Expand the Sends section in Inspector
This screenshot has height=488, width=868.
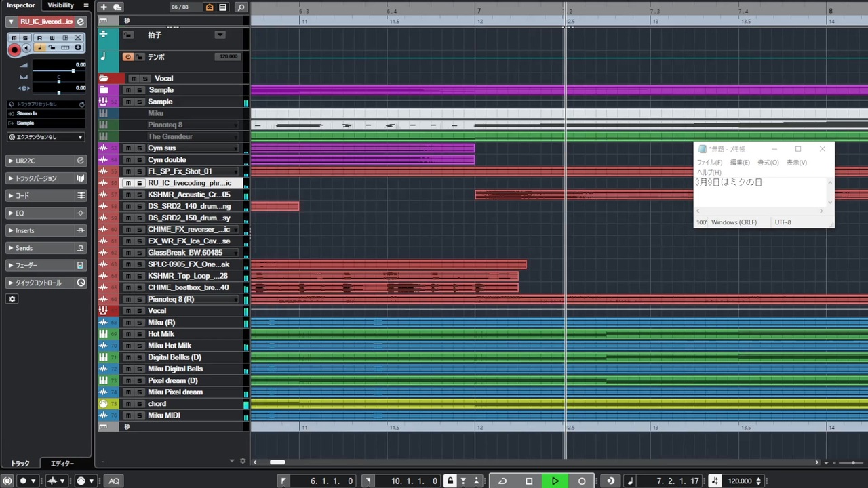(46, 248)
